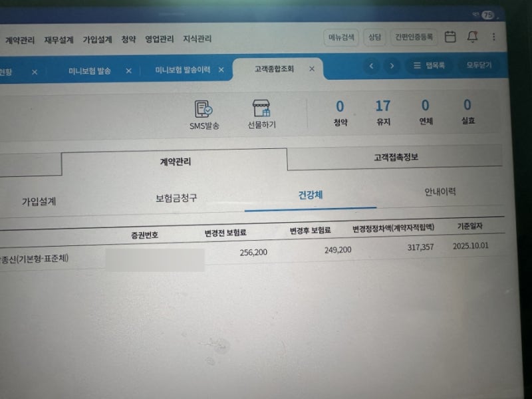Open the calendar icon
Viewport: 532px width, 399px height.
(450, 37)
